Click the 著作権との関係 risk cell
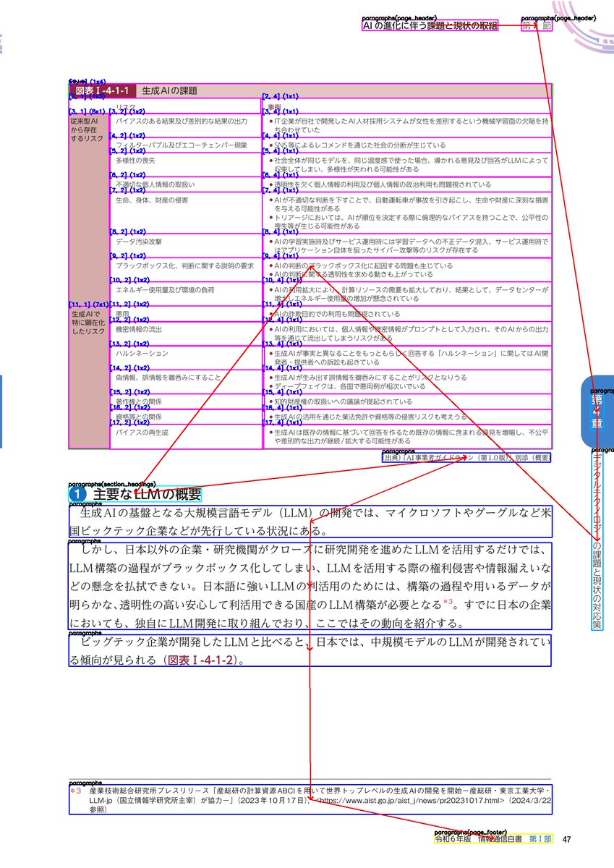Viewport: 614px width, 868px height. pyautogui.click(x=185, y=401)
